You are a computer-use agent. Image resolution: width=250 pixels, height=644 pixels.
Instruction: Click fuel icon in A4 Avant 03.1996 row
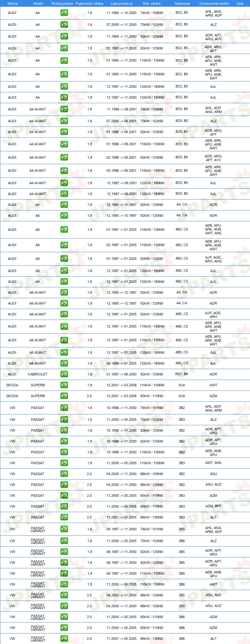pyautogui.click(x=64, y=171)
